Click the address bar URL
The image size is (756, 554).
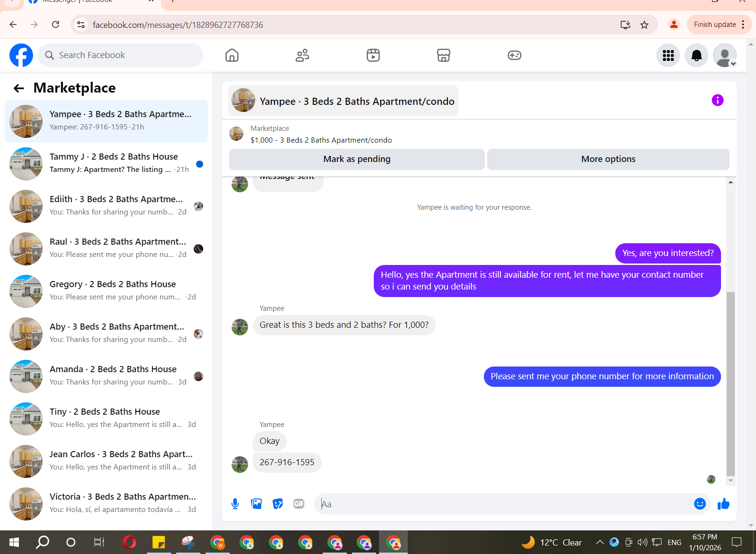point(178,25)
